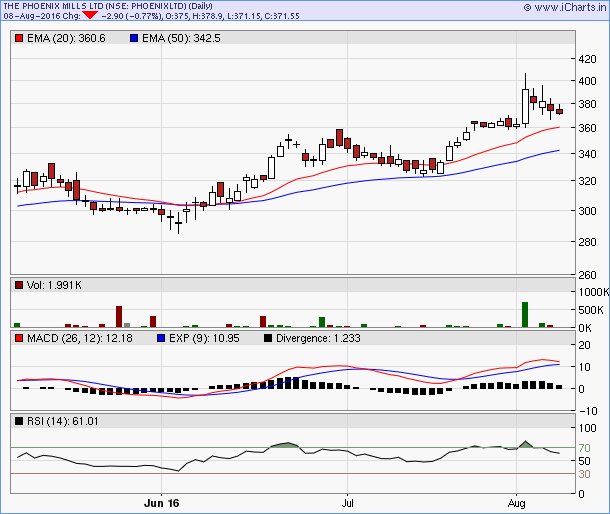
Task: Click the www.iCharts.in credit text
Action: (570, 7)
